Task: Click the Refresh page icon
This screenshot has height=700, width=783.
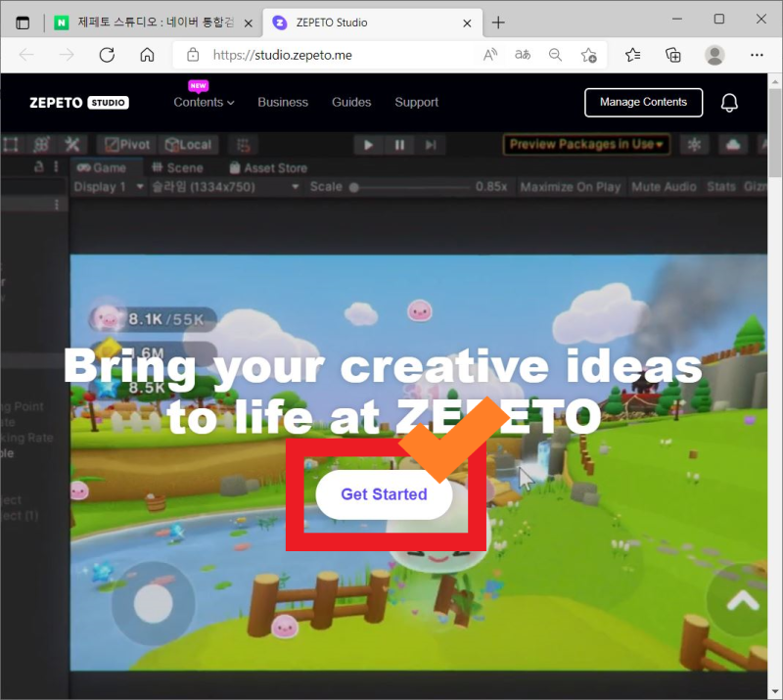Action: pyautogui.click(x=107, y=56)
